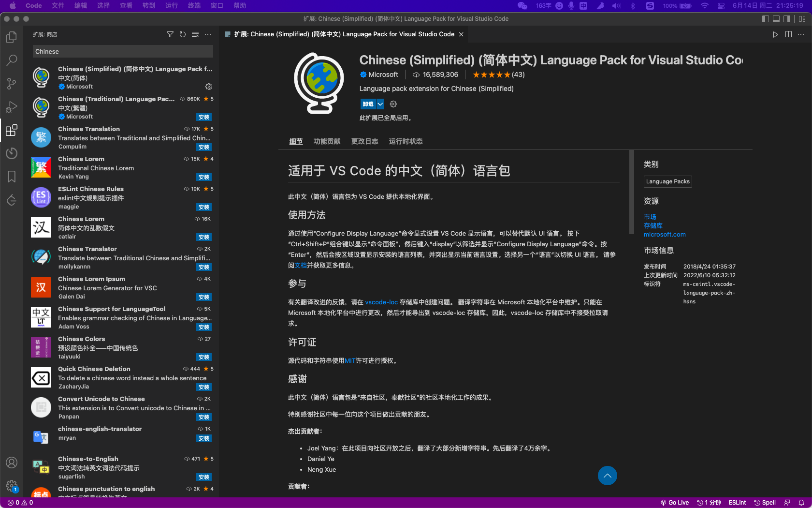Viewport: 812px width, 508px height.
Task: Filter extensions with the funnel icon
Action: tap(170, 34)
